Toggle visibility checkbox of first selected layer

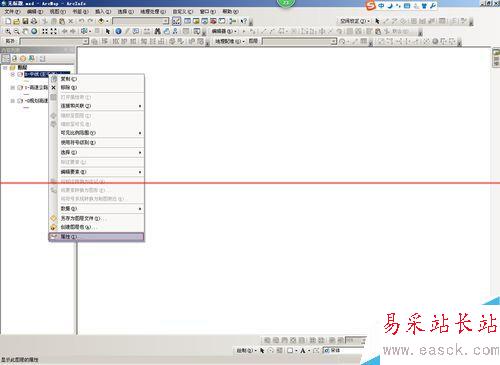(x=20, y=74)
